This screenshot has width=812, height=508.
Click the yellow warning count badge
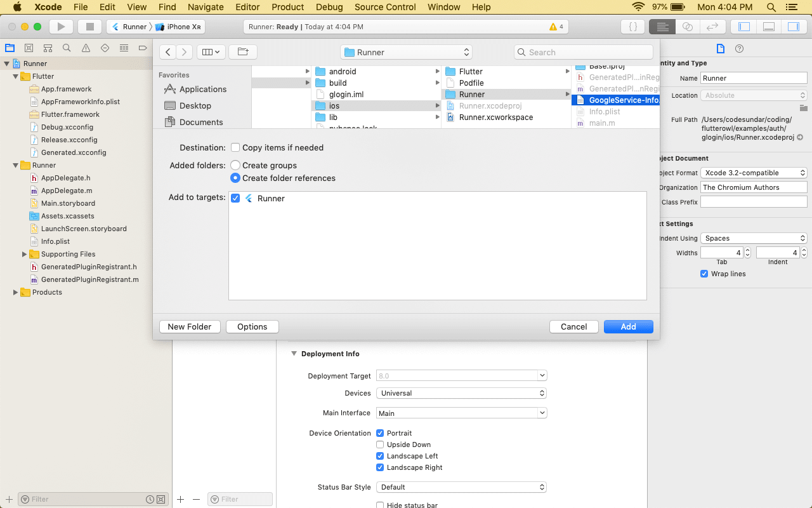(x=556, y=27)
